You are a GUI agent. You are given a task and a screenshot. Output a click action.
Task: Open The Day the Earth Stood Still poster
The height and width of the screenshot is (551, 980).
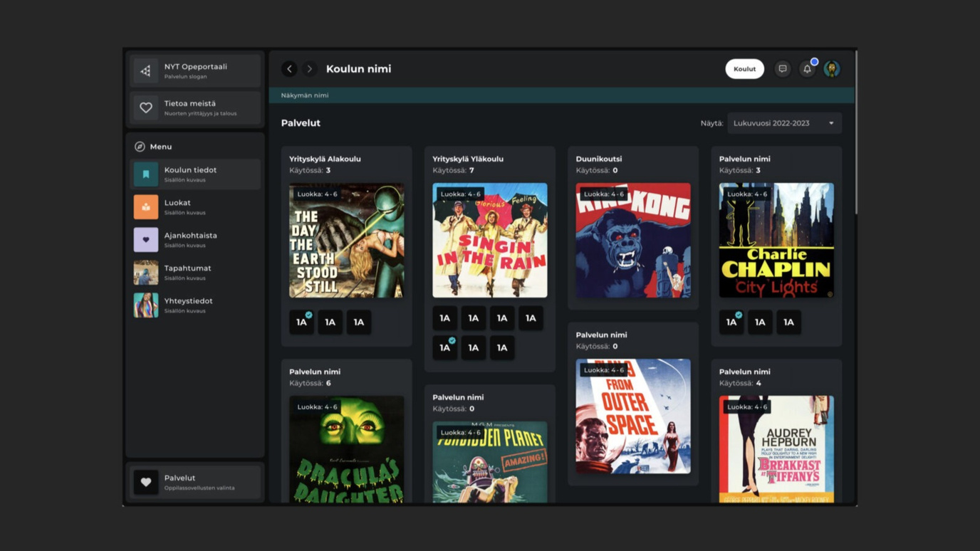click(x=346, y=241)
